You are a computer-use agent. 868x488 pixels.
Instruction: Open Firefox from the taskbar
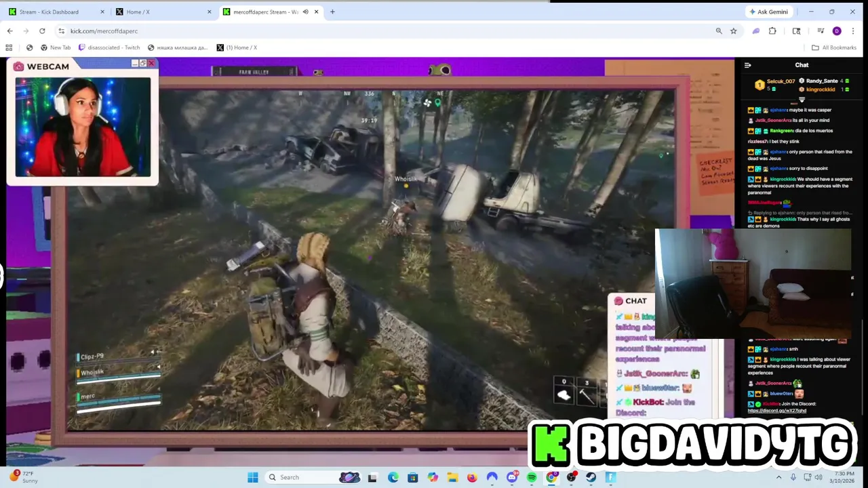point(472,477)
